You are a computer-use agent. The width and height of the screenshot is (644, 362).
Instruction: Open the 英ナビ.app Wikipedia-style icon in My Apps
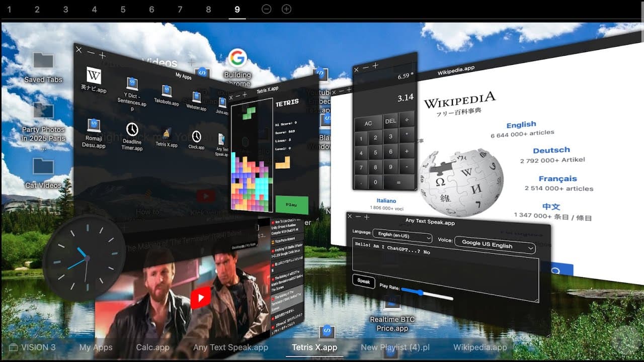[x=94, y=76]
